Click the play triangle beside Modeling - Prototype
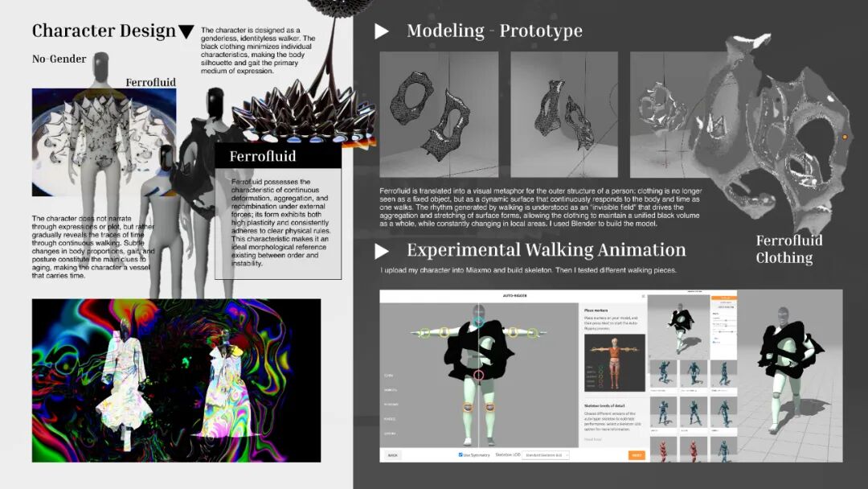Image resolution: width=868 pixels, height=489 pixels. (382, 31)
